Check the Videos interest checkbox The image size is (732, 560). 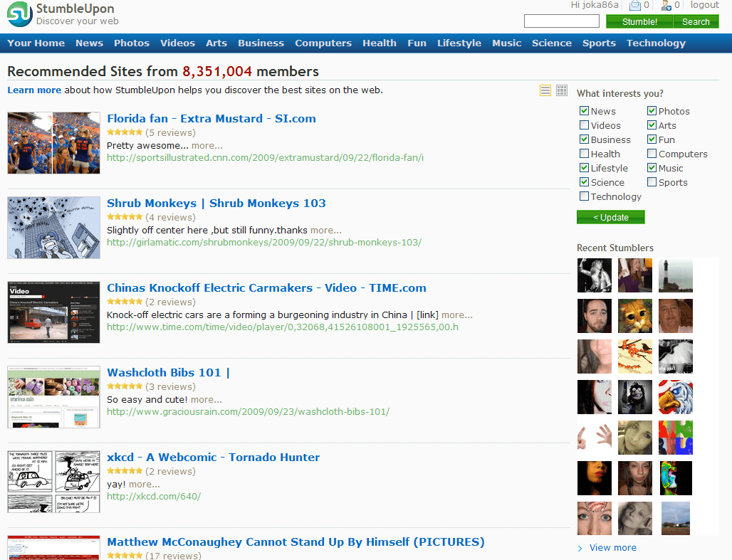[584, 125]
